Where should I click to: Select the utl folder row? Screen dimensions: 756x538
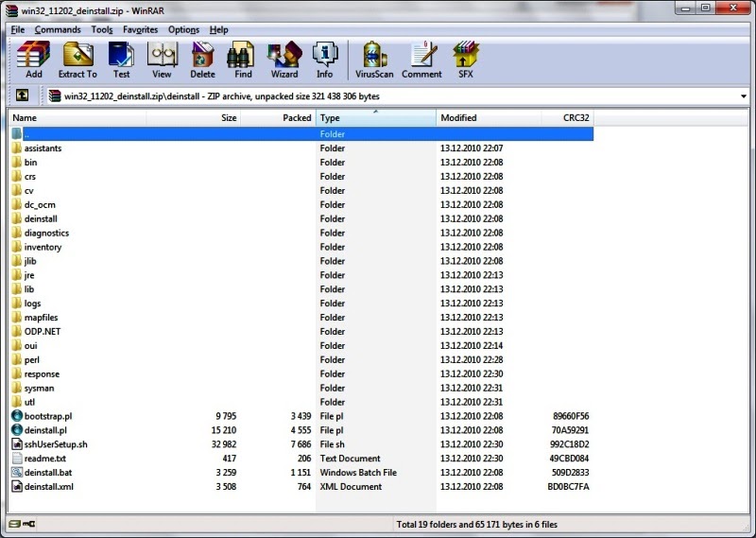coord(301,402)
